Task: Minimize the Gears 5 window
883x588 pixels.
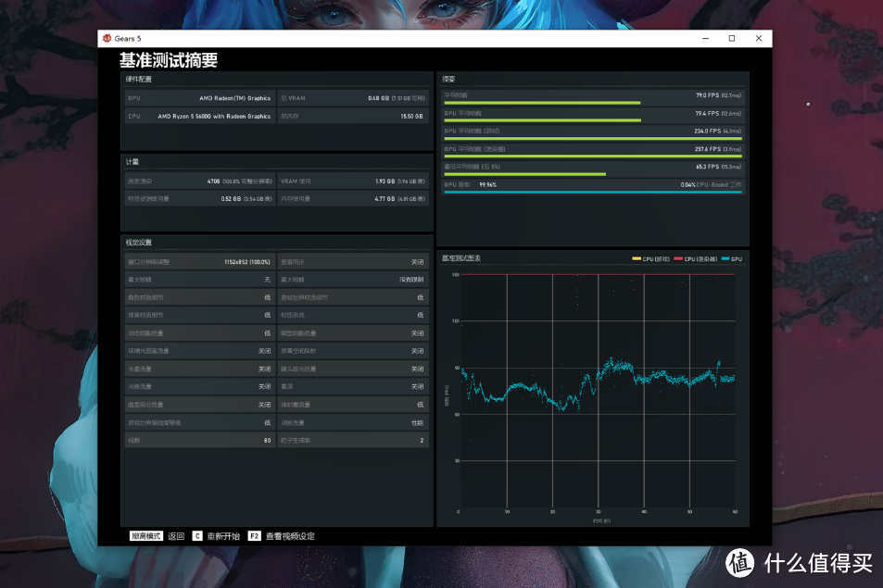Action: pos(705,38)
